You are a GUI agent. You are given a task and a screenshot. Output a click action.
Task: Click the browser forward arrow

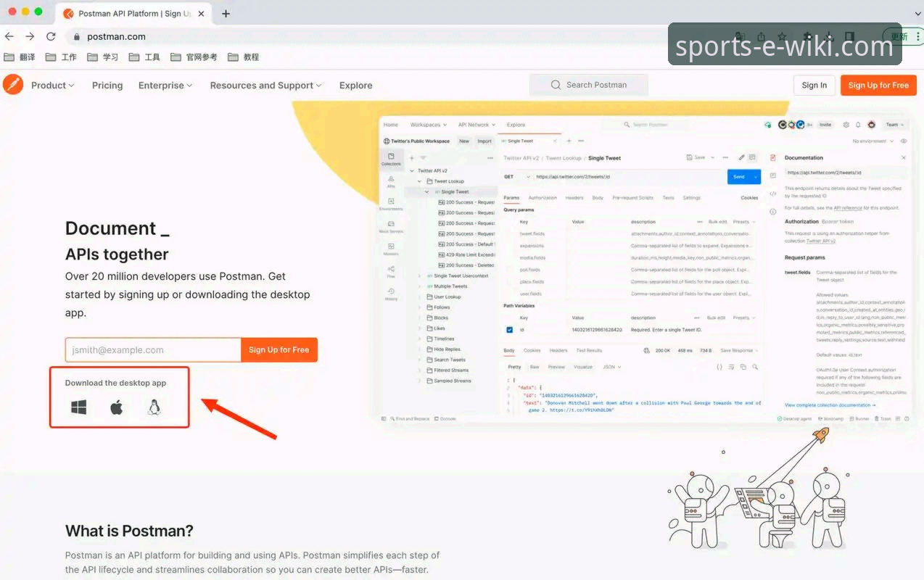coord(30,36)
